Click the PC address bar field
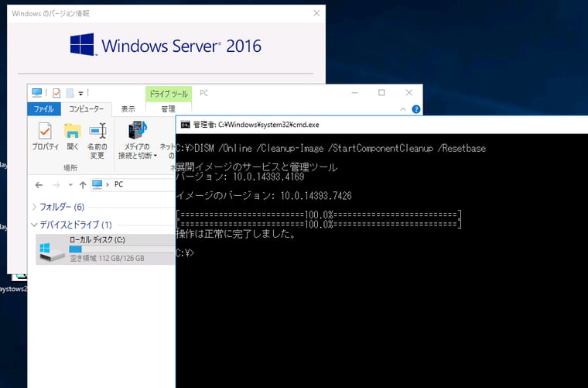The image size is (588, 388). [133, 184]
